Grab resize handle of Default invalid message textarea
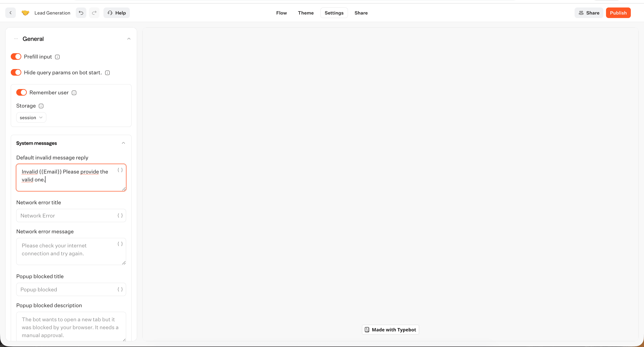This screenshot has width=644, height=347. tap(124, 189)
